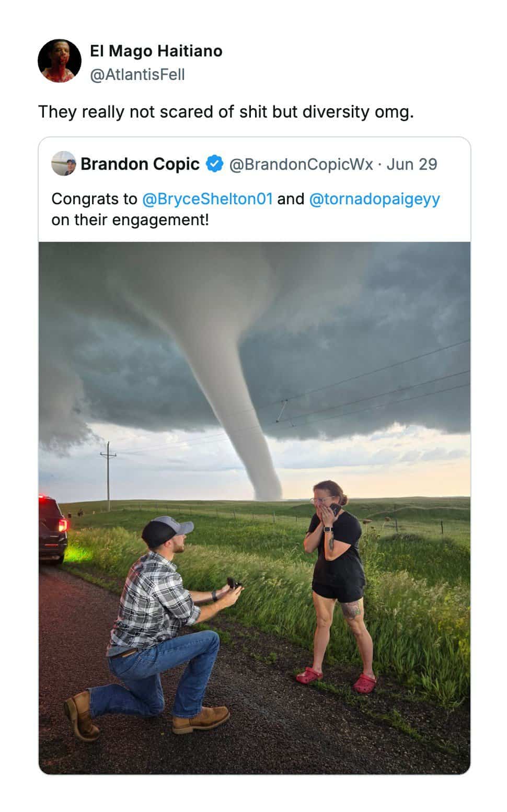This screenshot has width=507, height=812.
Task: Open El Mago Haitiano's profile avatar
Action: [60, 61]
